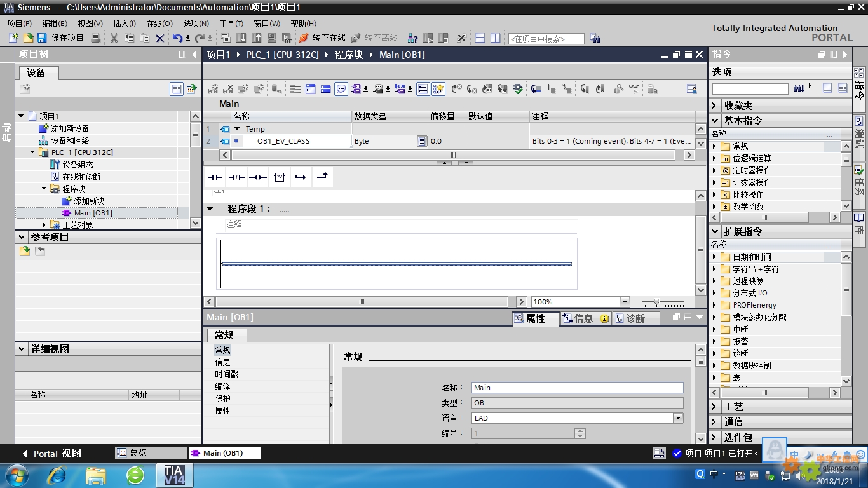Click the go online icon
This screenshot has height=488, width=868.
coord(304,38)
